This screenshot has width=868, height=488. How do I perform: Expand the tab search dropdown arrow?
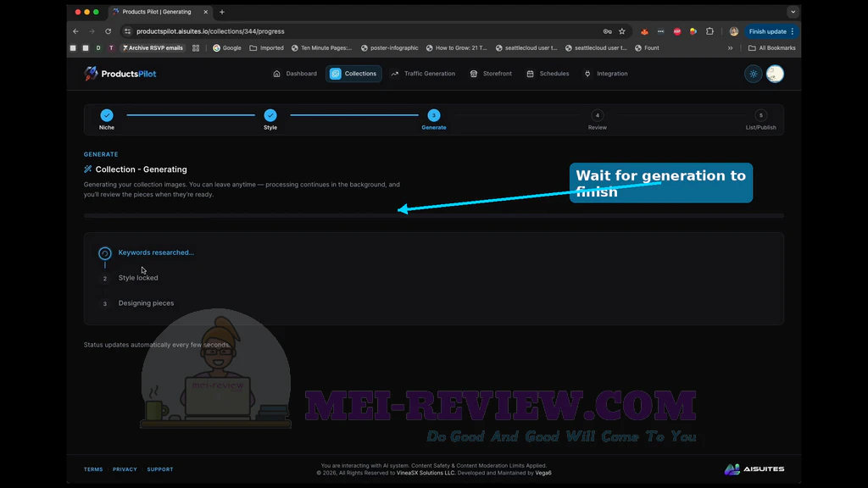click(x=793, y=12)
